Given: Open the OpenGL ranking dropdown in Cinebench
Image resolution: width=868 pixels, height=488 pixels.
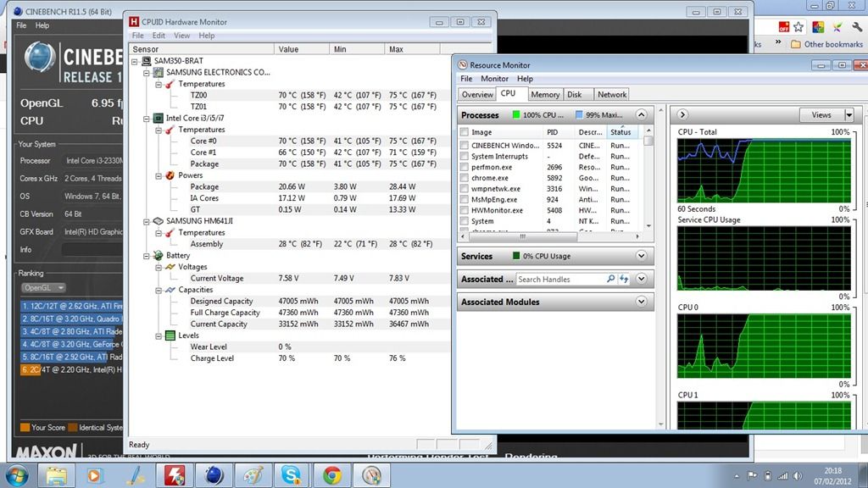Looking at the screenshot, I should 43,288.
